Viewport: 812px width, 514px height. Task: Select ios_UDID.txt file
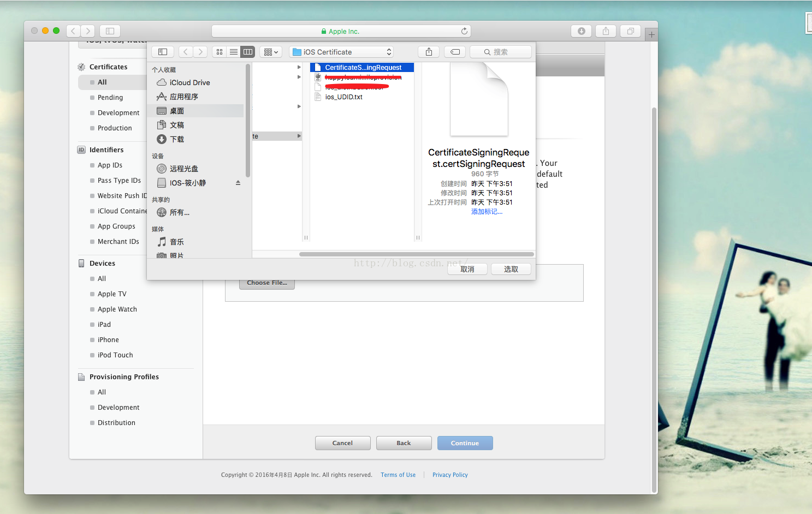344,97
